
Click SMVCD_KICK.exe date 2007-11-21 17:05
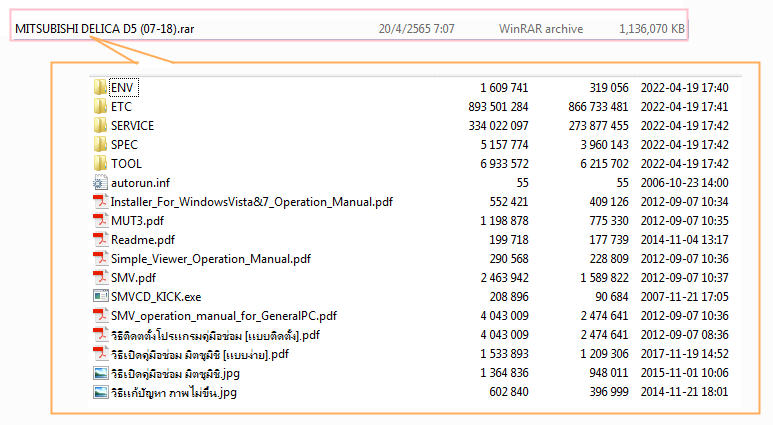[x=684, y=297]
